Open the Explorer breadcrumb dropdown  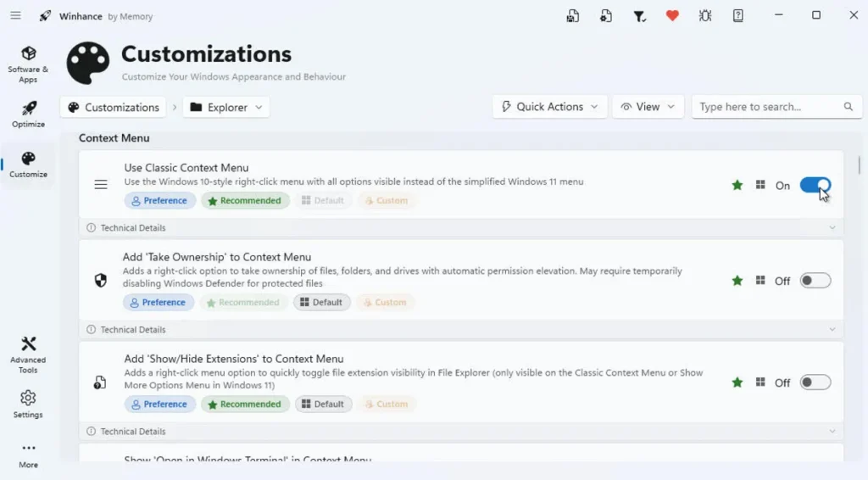(226, 108)
